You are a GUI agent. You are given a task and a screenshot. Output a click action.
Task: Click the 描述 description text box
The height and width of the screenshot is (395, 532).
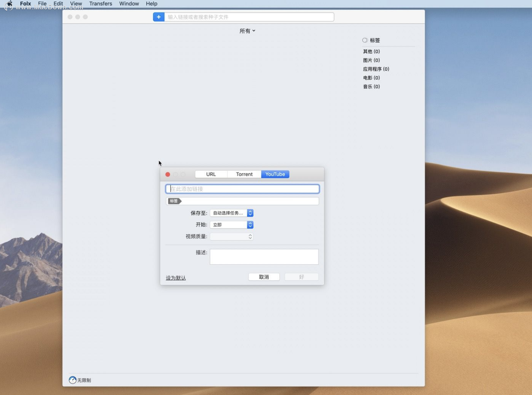[264, 257]
